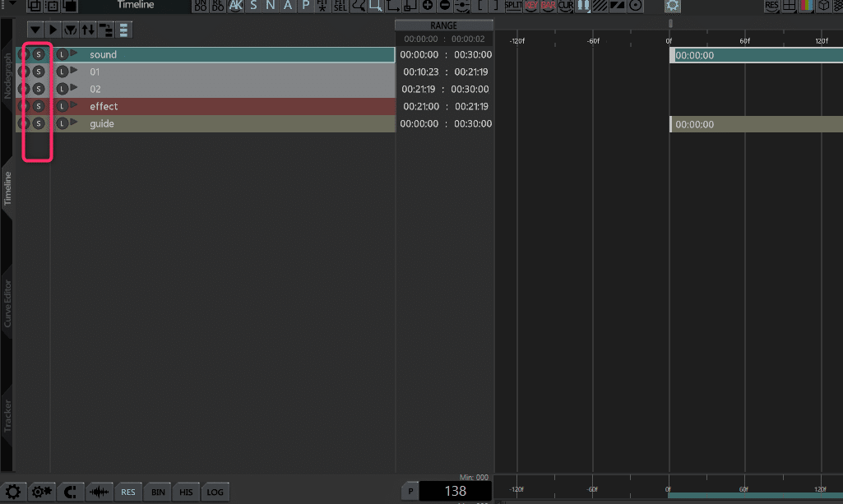
Task: Switch to the Tracker side tab
Action: click(7, 415)
